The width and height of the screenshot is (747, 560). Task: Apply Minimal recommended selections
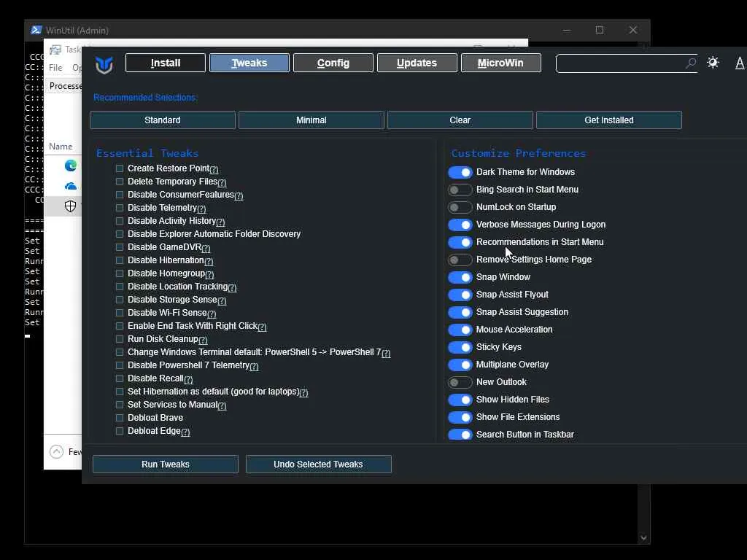pyautogui.click(x=311, y=120)
